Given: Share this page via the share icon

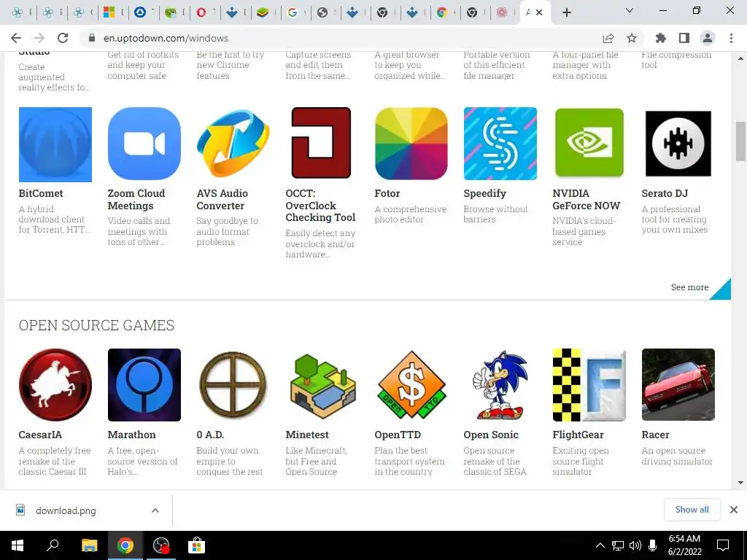Looking at the screenshot, I should pyautogui.click(x=608, y=38).
